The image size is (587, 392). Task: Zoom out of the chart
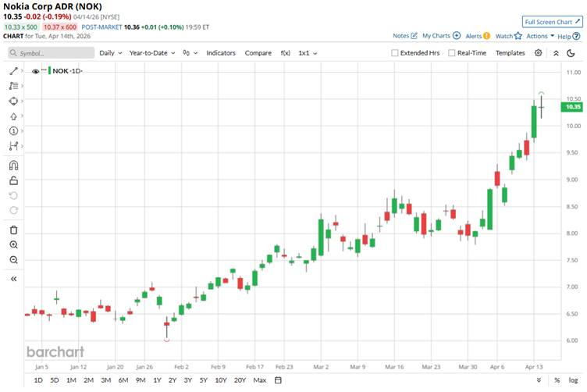click(13, 259)
